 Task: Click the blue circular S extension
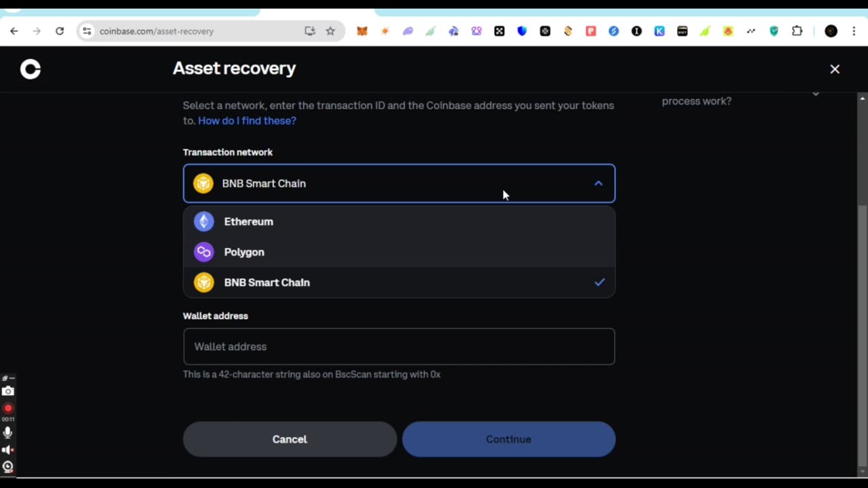click(x=614, y=31)
